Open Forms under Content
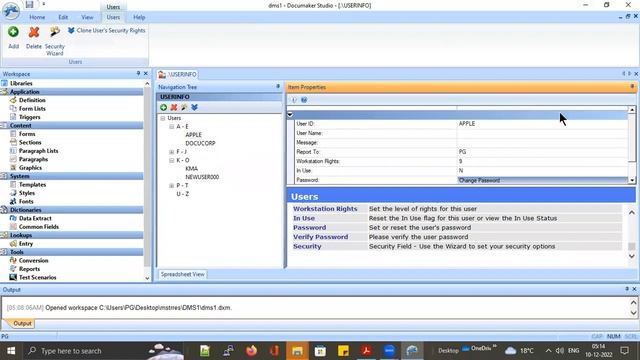 click(x=27, y=134)
